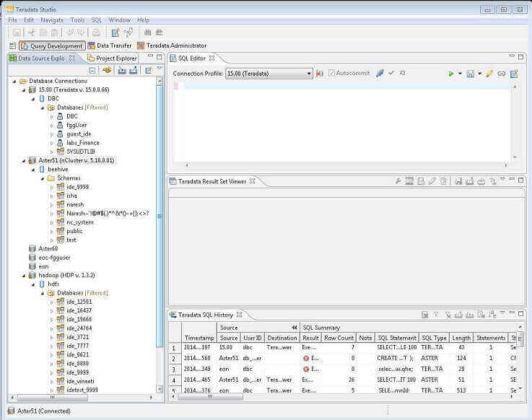The height and width of the screenshot is (420, 532).
Task: Click the new SQL editor icon in main toolbar
Action: (115, 32)
